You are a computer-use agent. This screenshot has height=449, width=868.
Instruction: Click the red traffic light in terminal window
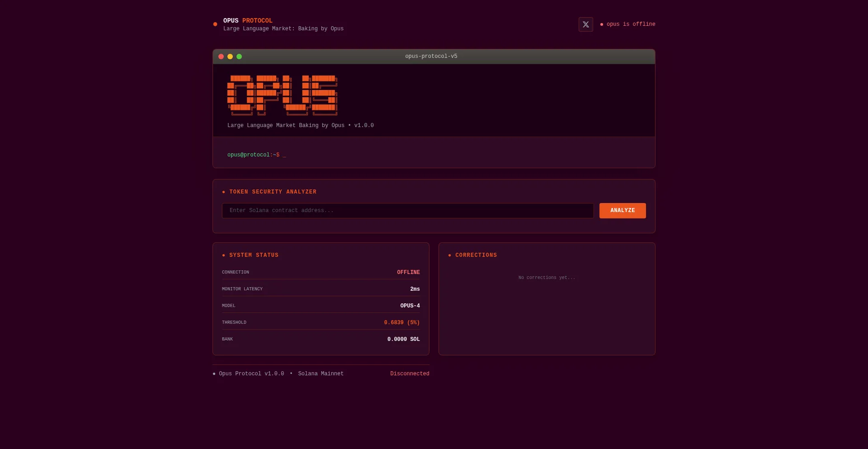click(x=221, y=56)
